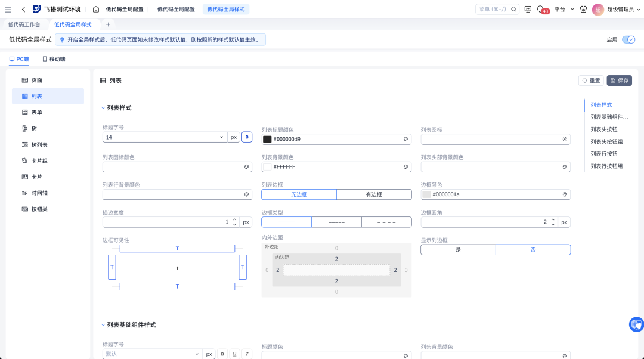This screenshot has height=359, width=644.
Task: Click the 保存 button
Action: (x=620, y=81)
